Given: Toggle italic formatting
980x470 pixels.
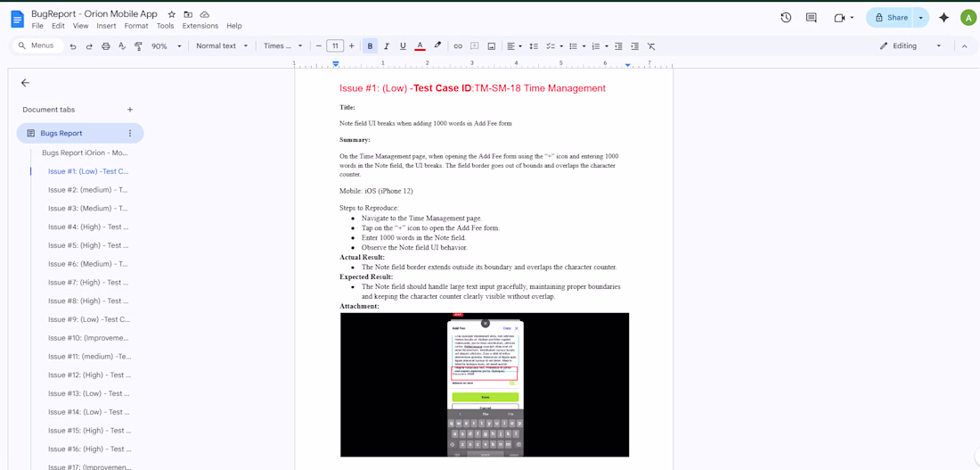Looking at the screenshot, I should (387, 45).
